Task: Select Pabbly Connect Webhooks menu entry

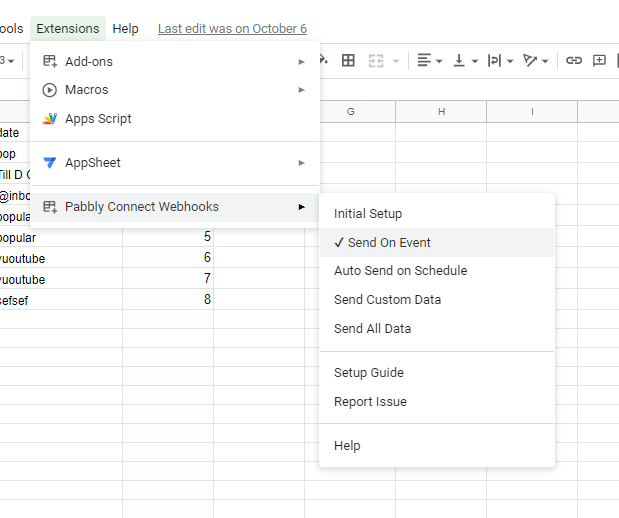Action: tap(175, 207)
